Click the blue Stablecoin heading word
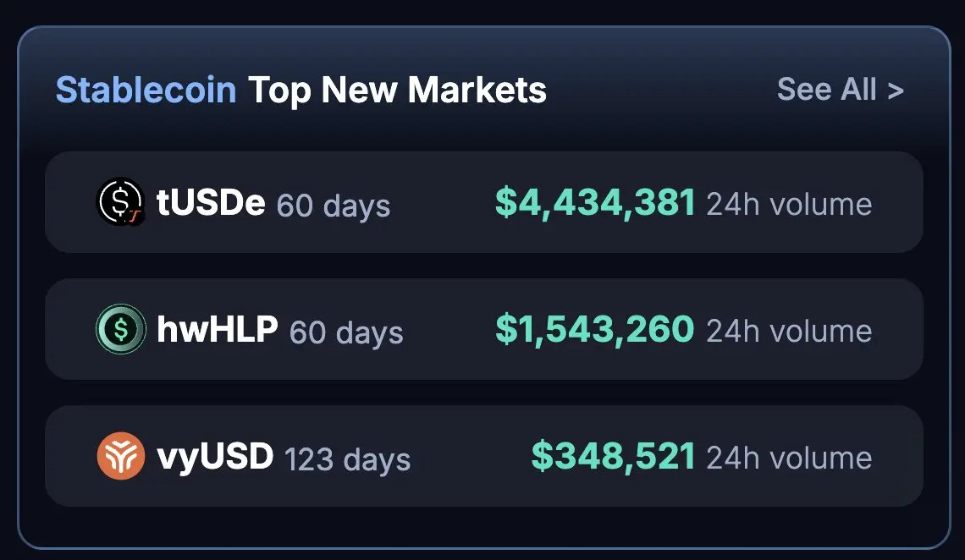The image size is (965, 560). [146, 90]
